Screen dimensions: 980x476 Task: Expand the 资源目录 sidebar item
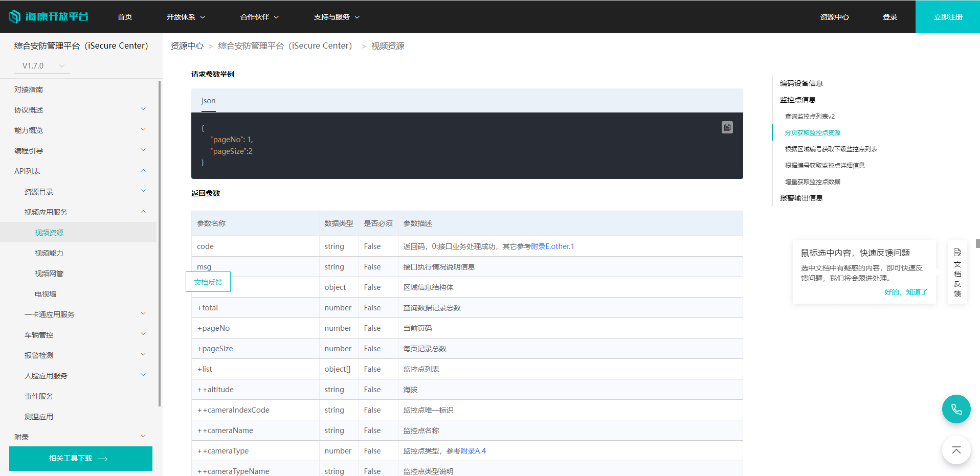[x=143, y=191]
